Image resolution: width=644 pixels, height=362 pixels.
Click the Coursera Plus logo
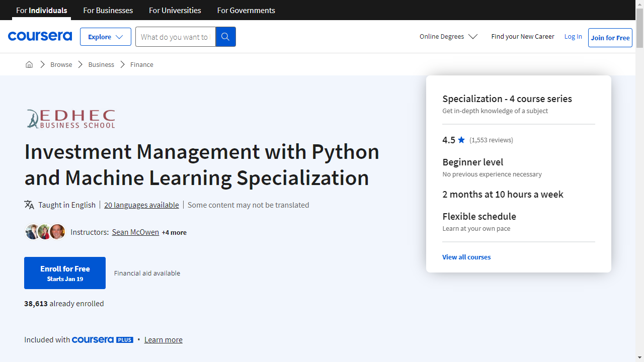103,340
